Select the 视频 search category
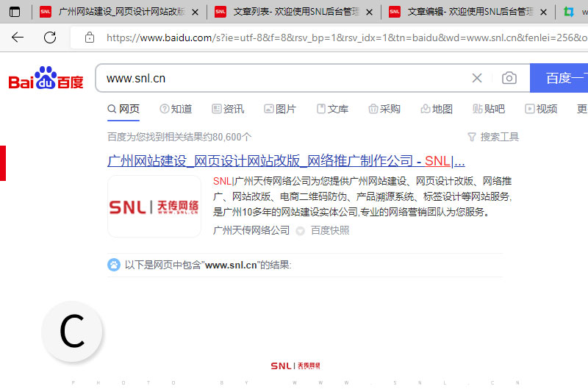The height and width of the screenshot is (392, 588). [541, 109]
